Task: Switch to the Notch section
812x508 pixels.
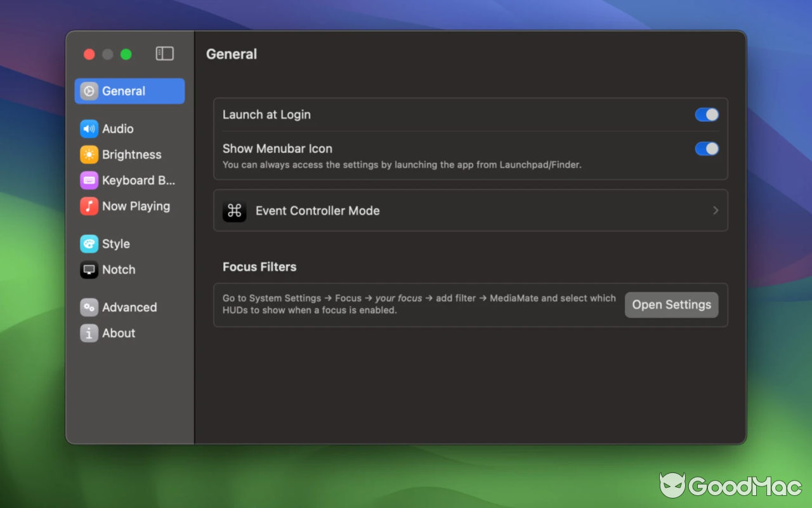Action: click(x=118, y=269)
